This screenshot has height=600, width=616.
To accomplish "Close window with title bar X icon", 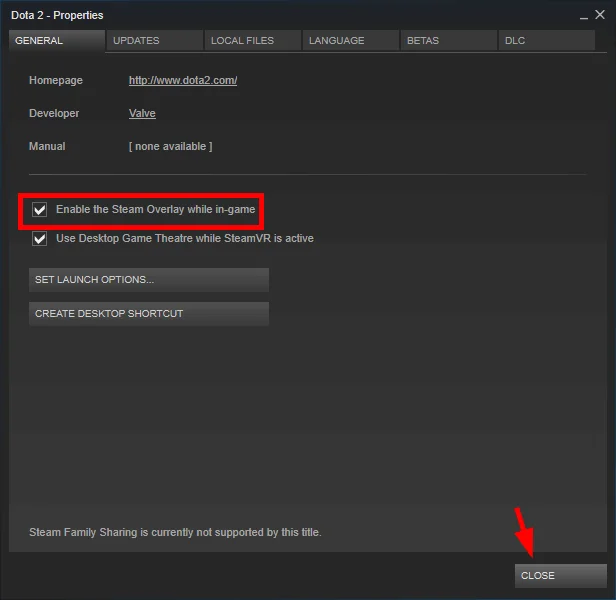I will click(600, 15).
